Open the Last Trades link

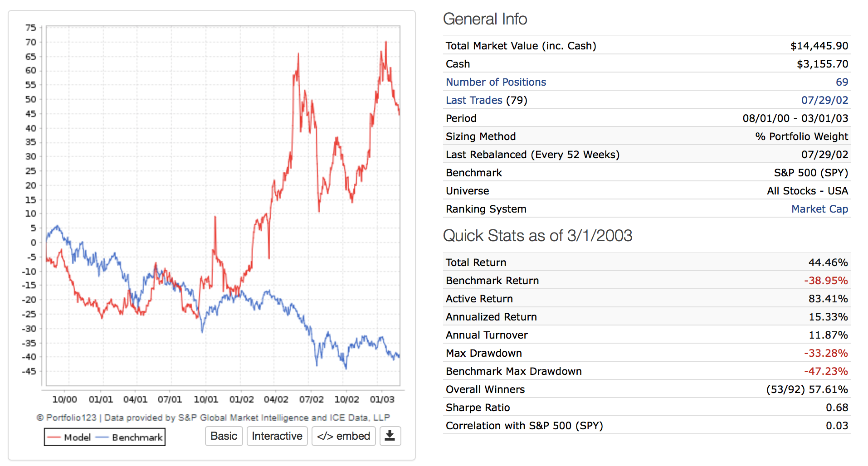474,100
